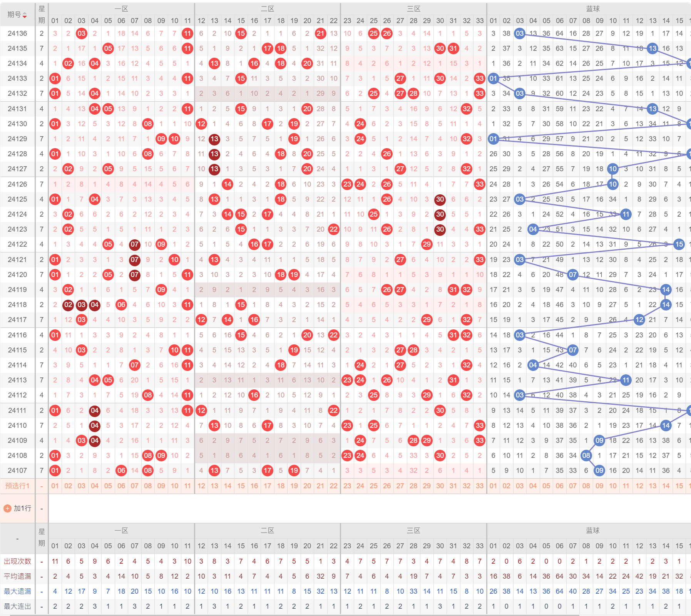Click the period number 24136
Viewport: 691px width, 616px height.
(17, 33)
